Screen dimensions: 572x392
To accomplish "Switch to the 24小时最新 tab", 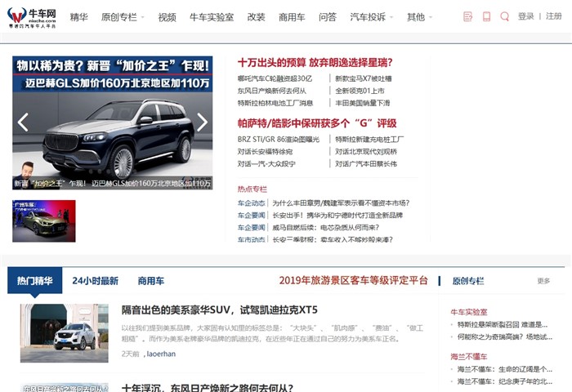I will click(96, 281).
